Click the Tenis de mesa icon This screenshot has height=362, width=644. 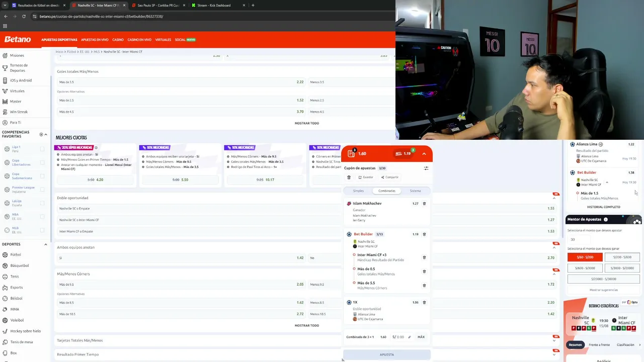5,342
